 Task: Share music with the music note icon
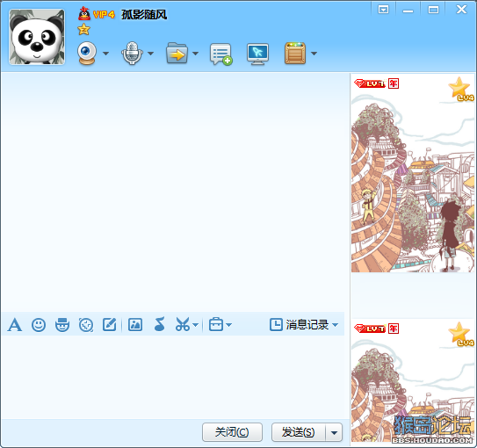click(159, 324)
